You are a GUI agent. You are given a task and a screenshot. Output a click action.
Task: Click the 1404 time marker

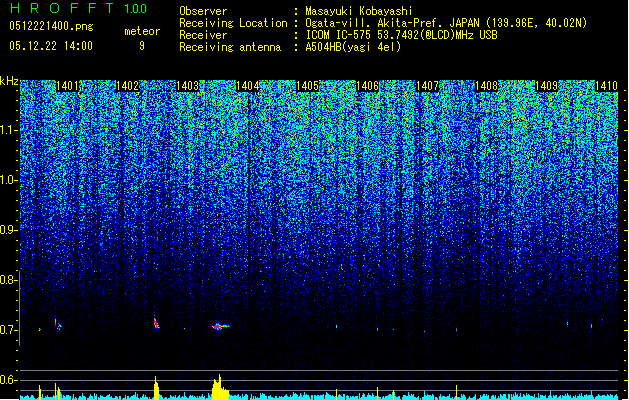click(x=248, y=86)
